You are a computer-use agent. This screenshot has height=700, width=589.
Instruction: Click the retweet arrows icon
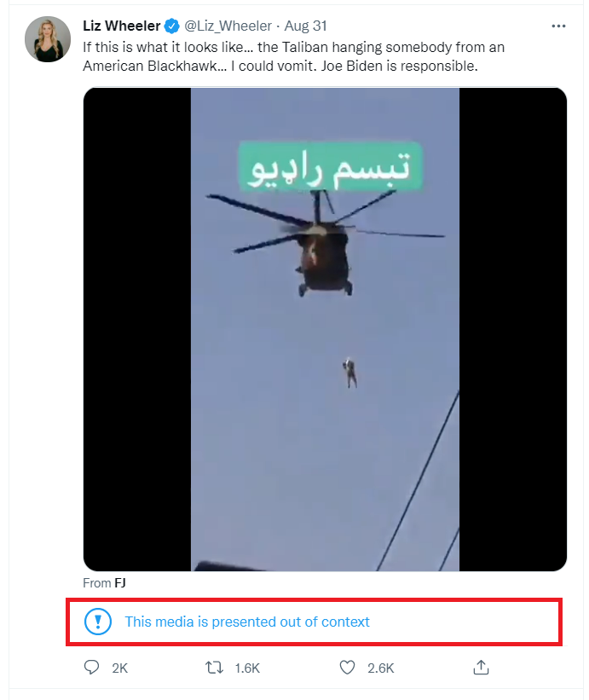tap(214, 668)
